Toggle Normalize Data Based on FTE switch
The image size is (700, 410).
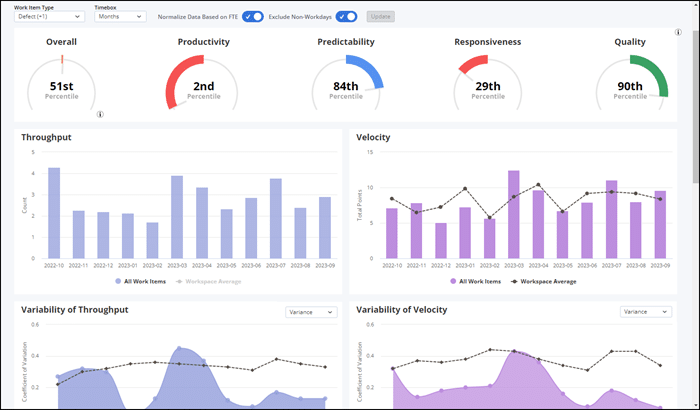pyautogui.click(x=253, y=17)
